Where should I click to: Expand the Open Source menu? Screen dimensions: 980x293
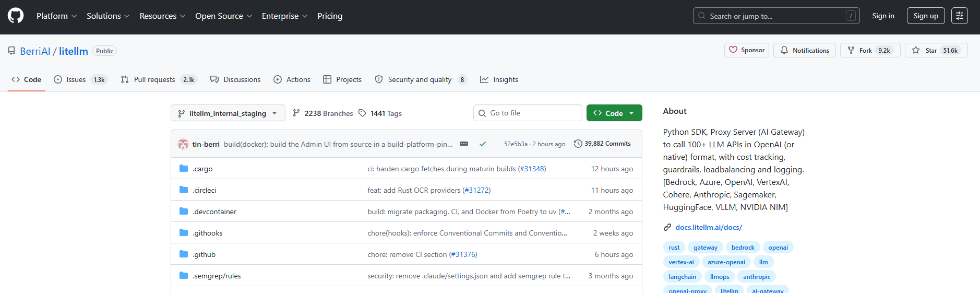tap(223, 16)
